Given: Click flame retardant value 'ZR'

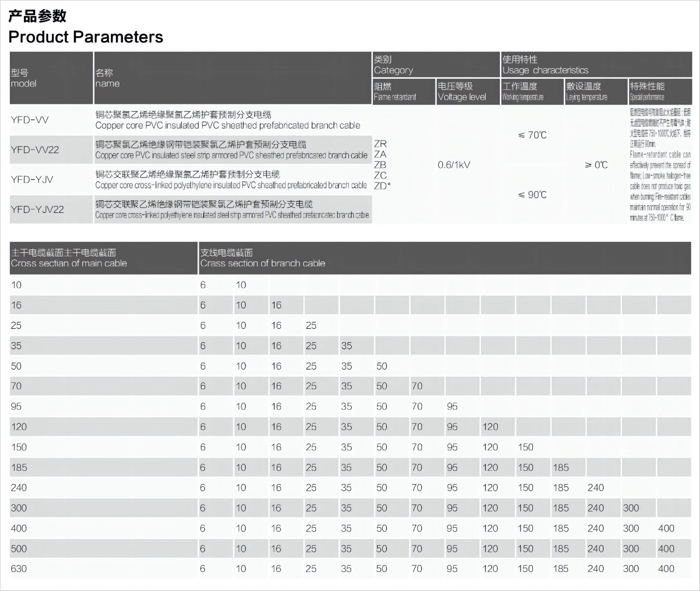Looking at the screenshot, I should [380, 144].
